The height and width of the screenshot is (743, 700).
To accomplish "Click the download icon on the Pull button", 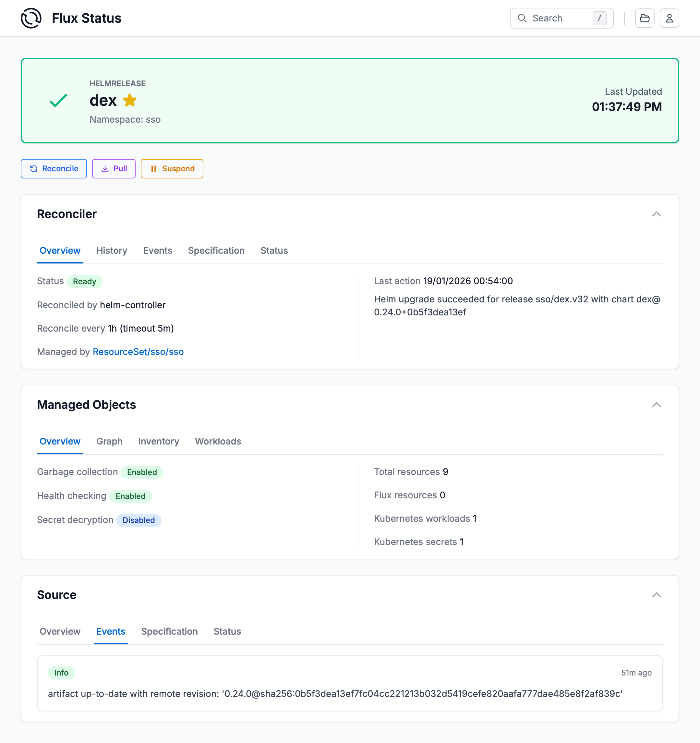I will point(105,169).
